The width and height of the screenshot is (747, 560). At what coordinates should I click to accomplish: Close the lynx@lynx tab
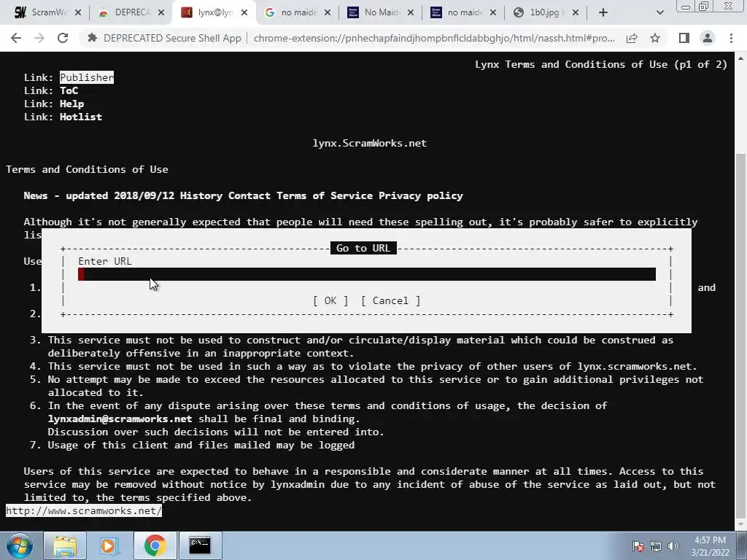[x=244, y=12]
